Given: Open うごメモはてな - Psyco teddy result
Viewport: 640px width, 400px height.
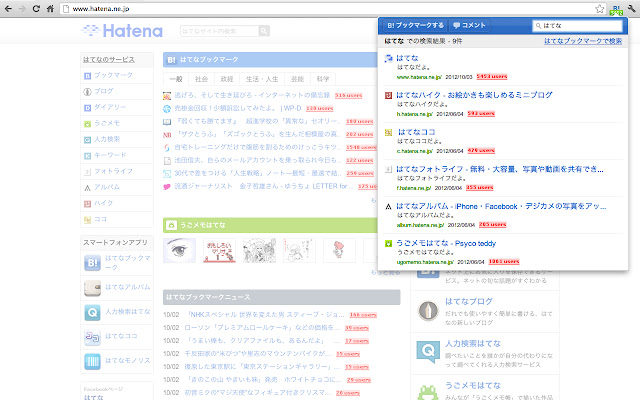Looking at the screenshot, I should coord(446,243).
